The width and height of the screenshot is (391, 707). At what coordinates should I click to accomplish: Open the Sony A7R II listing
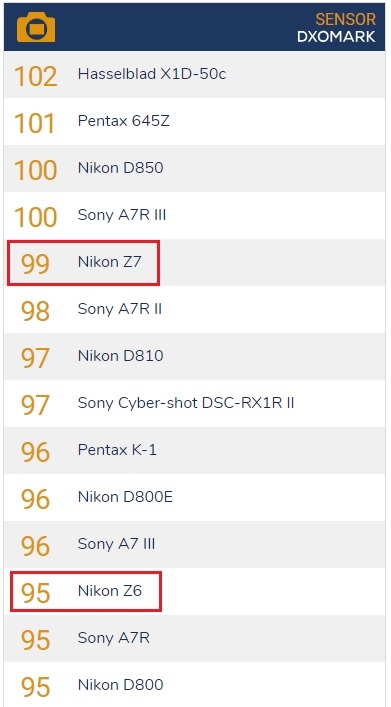tap(195, 310)
